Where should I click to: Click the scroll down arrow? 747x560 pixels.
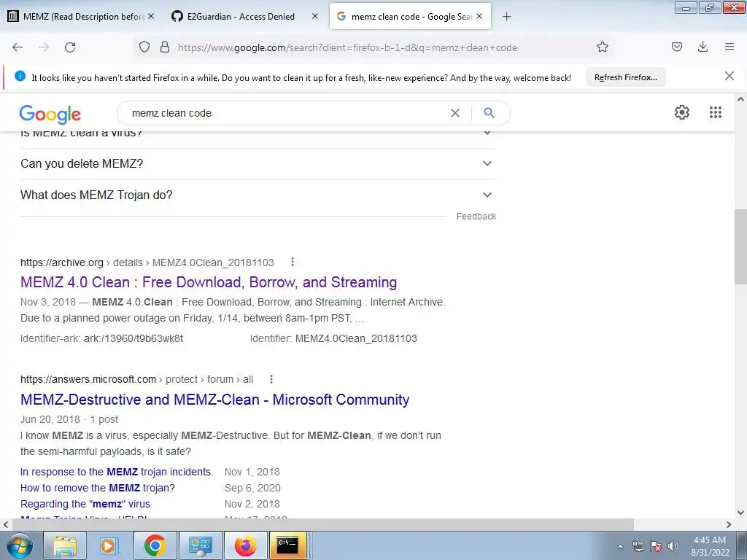740,513
